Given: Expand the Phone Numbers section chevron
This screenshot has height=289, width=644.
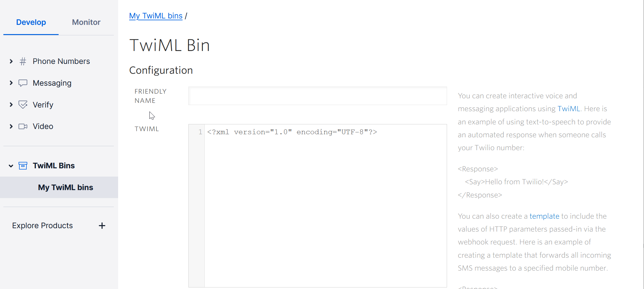Looking at the screenshot, I should 11,61.
